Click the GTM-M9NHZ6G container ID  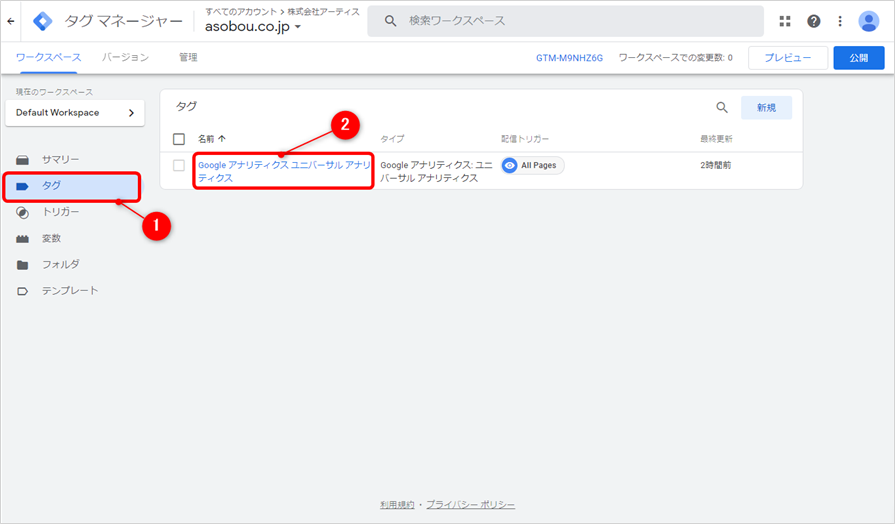[x=569, y=58]
